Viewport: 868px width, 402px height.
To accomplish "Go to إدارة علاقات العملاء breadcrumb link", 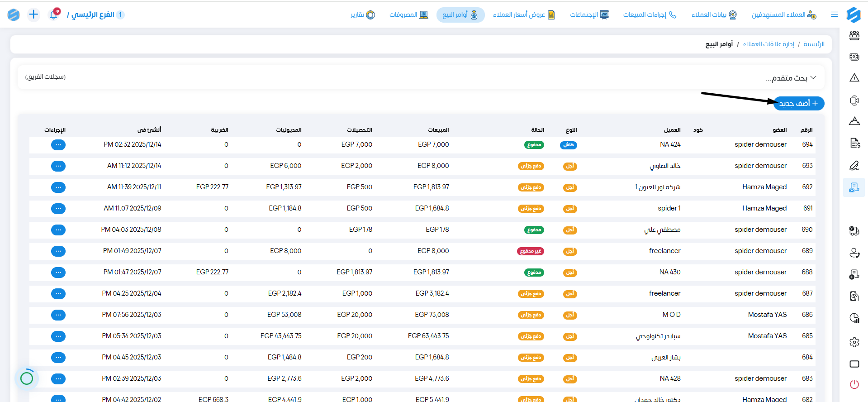I will (x=768, y=44).
